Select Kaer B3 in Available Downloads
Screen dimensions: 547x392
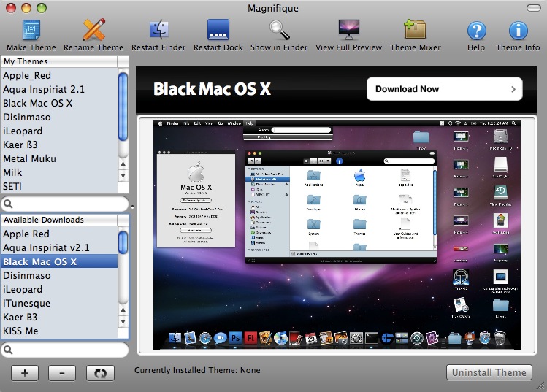click(x=59, y=317)
